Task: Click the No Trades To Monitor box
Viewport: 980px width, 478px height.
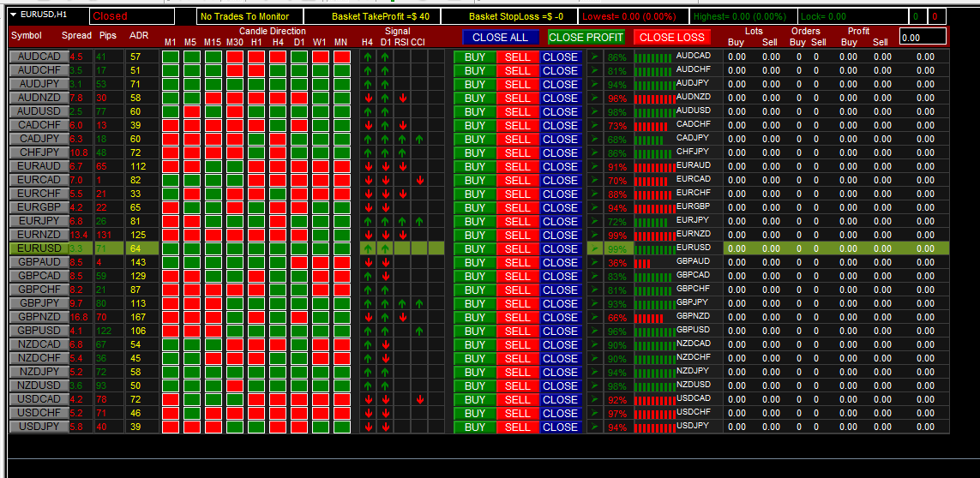Action: tap(250, 16)
